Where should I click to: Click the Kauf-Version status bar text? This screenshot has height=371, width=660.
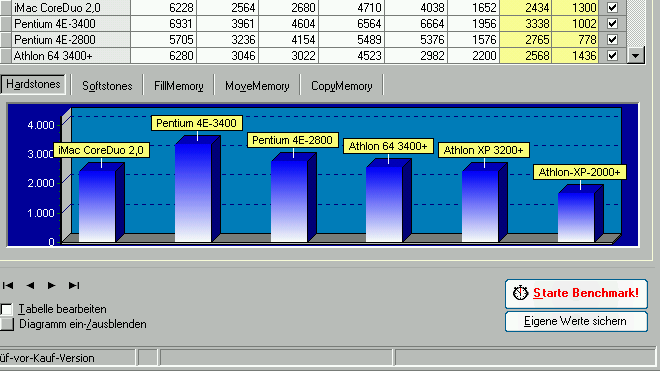pos(47,358)
